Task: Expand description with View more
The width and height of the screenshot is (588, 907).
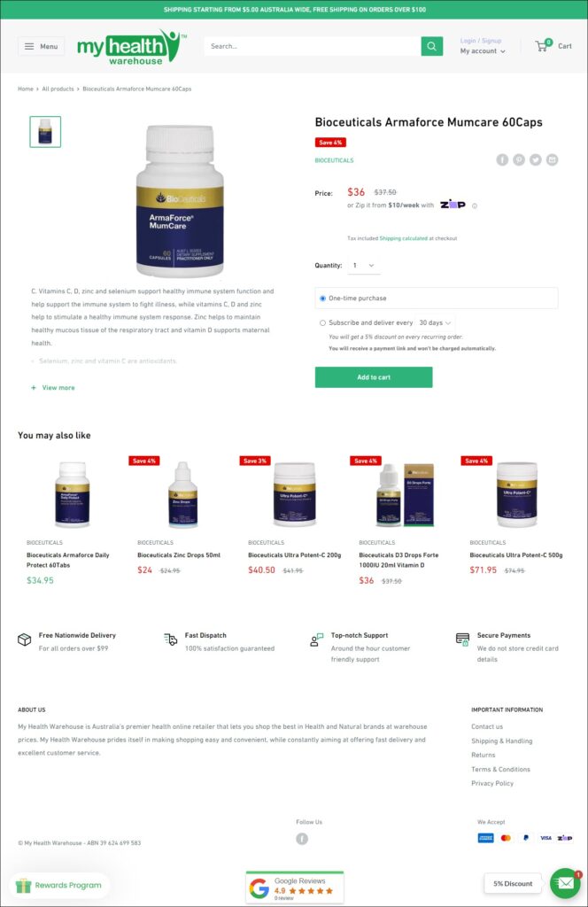Action: point(53,388)
